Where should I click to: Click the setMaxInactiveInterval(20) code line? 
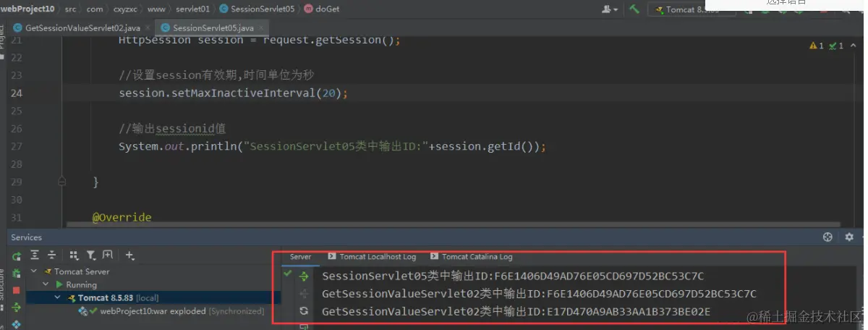pyautogui.click(x=234, y=93)
